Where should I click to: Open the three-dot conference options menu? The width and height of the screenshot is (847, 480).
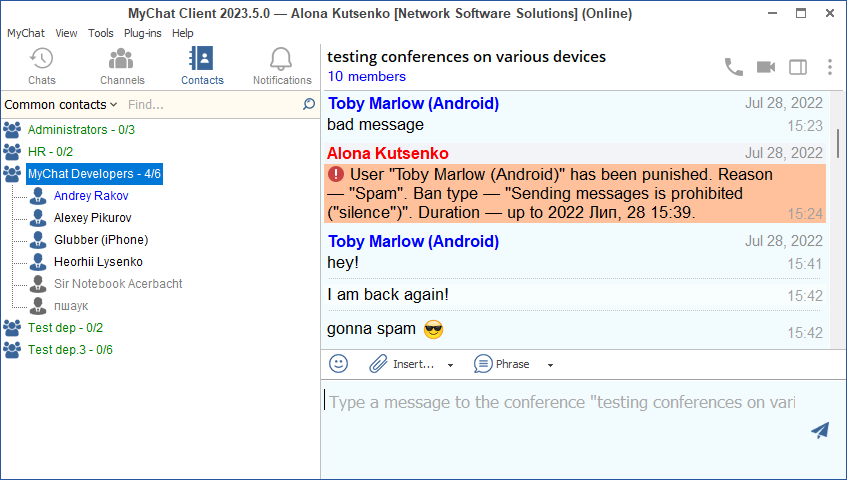[829, 67]
